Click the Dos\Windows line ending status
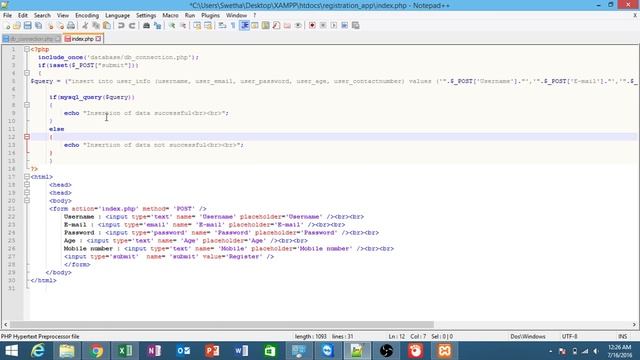 (x=528, y=336)
